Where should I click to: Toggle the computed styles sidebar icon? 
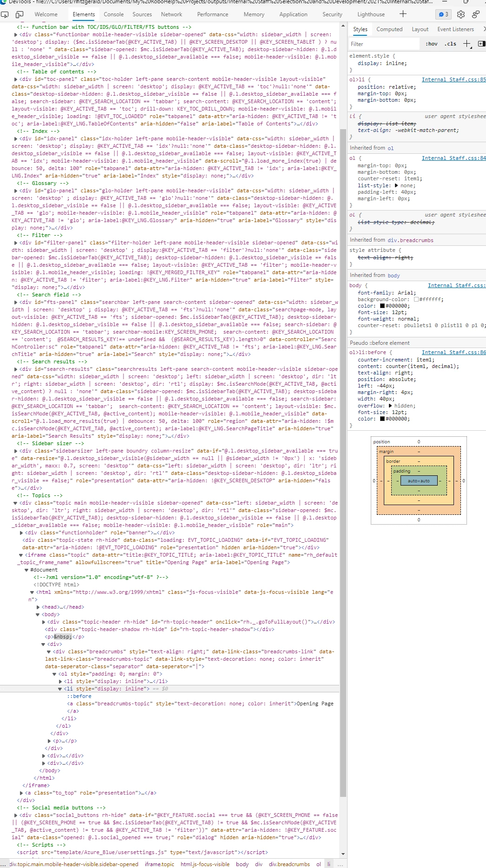pos(481,44)
